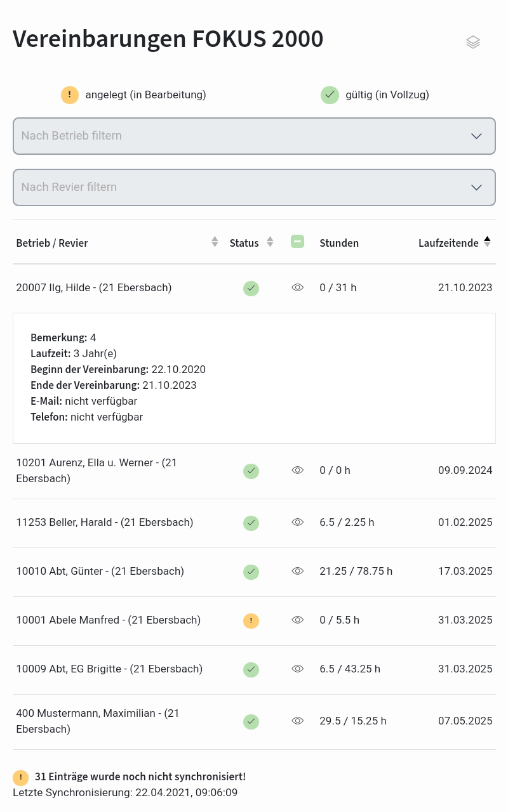The width and height of the screenshot is (508, 812).
Task: Toggle eye icon for Ilg, Hilde row
Action: 297,288
